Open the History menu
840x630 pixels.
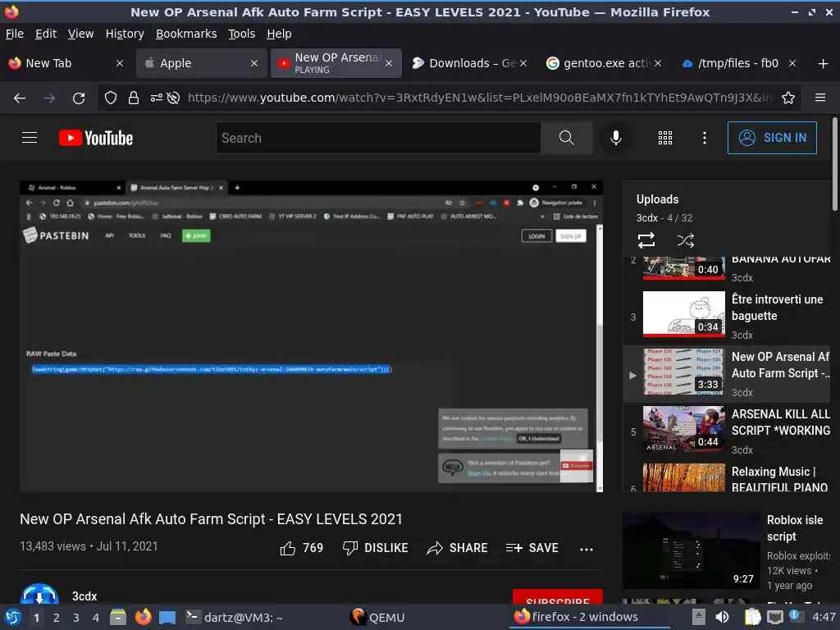(125, 34)
